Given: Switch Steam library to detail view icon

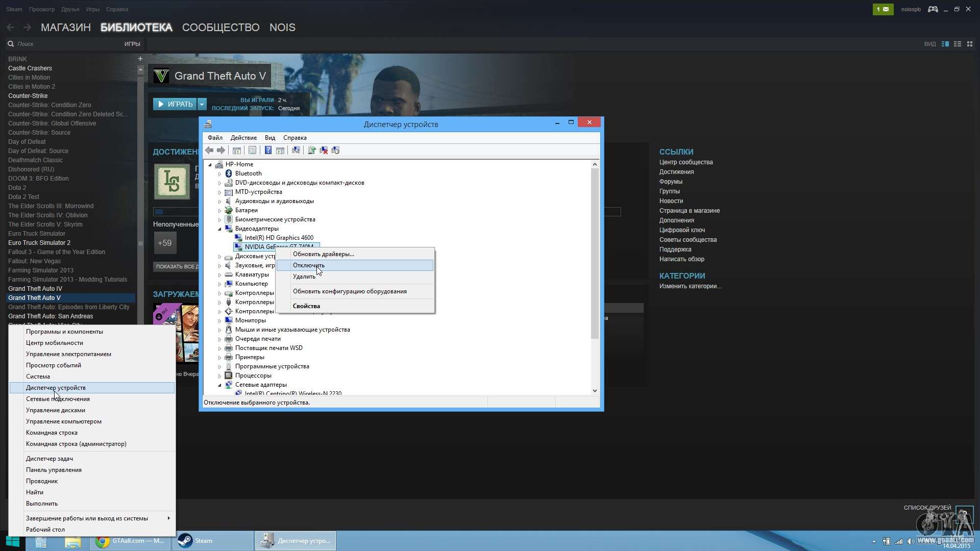Looking at the screenshot, I should click(x=945, y=44).
